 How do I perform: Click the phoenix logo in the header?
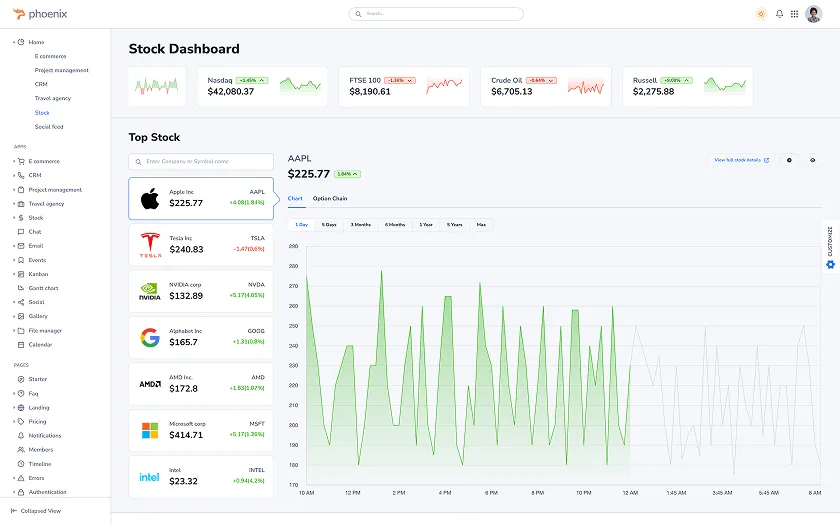point(40,14)
